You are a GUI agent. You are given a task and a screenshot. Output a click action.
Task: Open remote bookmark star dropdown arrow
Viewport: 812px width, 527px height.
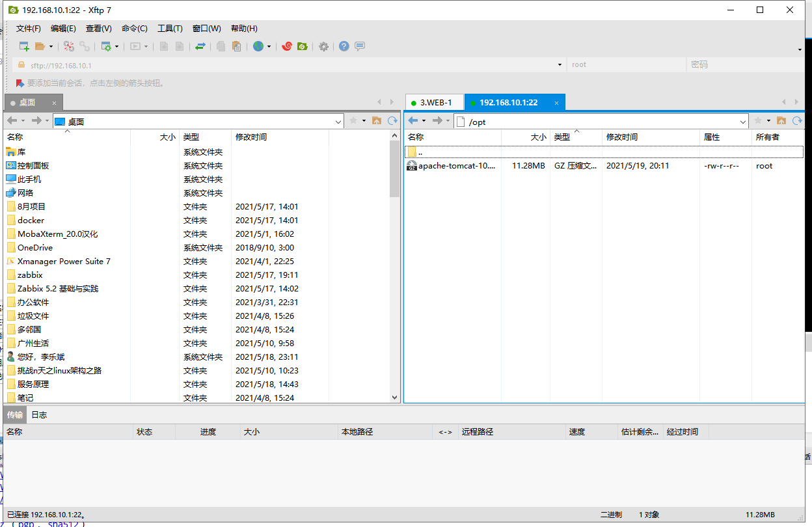click(768, 121)
